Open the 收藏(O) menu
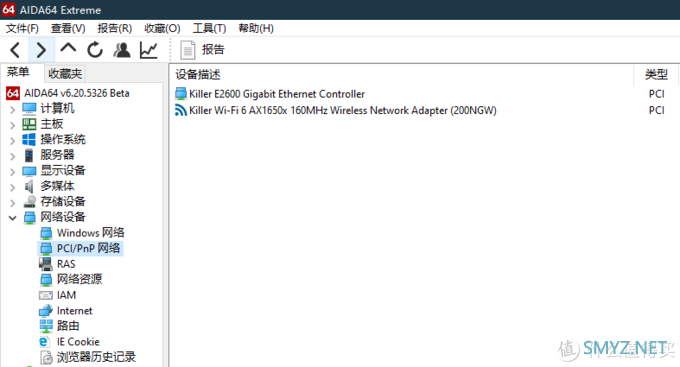Viewport: 680px width, 367px height. [162, 28]
